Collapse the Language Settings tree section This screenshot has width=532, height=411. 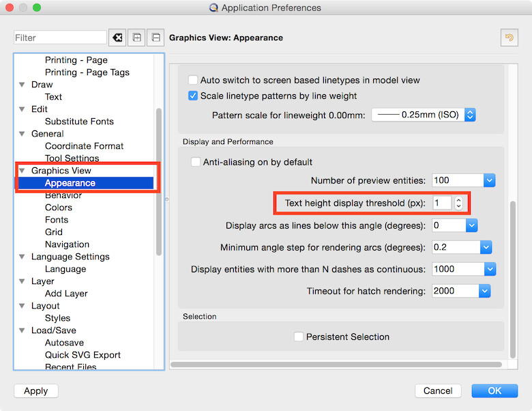pyautogui.click(x=22, y=257)
